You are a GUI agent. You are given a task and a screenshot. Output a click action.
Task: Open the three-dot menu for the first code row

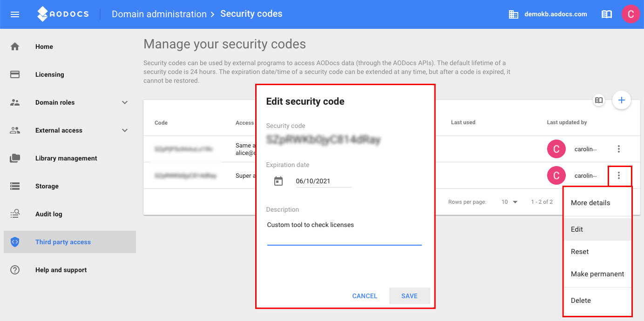coord(619,149)
